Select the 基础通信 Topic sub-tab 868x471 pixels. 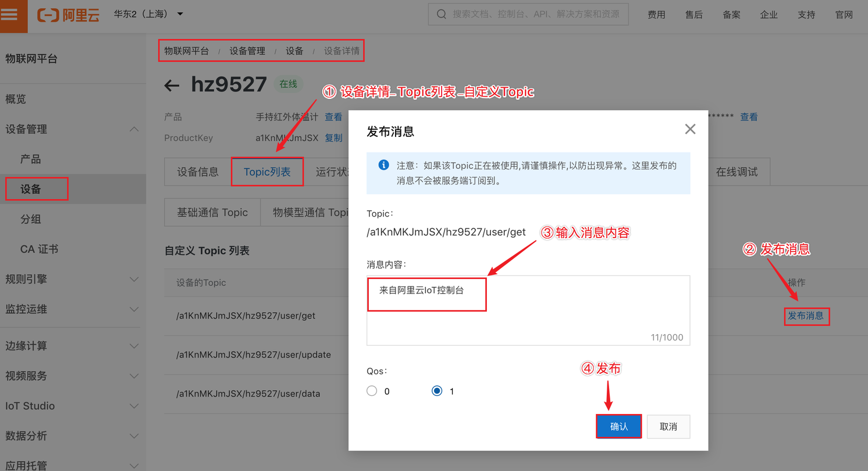click(x=212, y=213)
